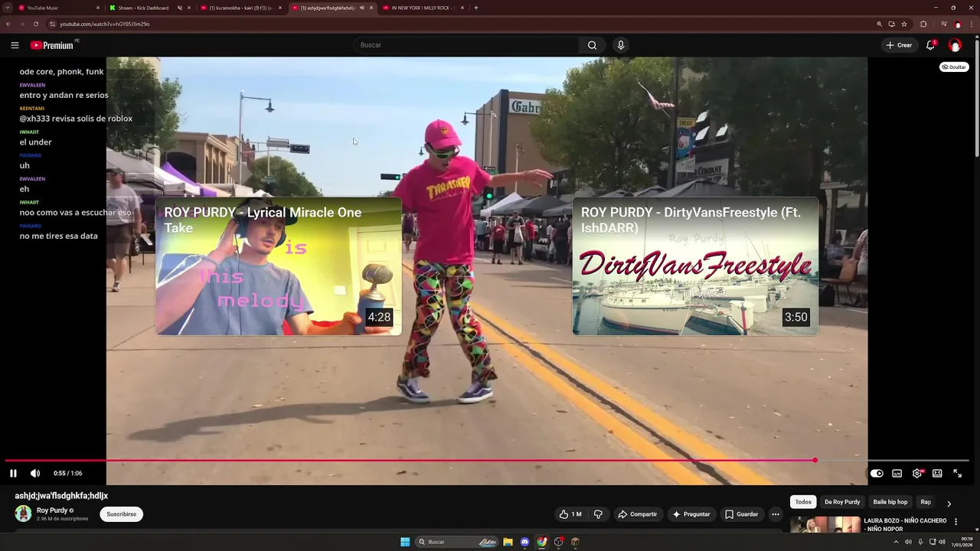Mute the Kick Dashboard tab audio icon
Viewport: 980px width, 551px height.
[x=180, y=8]
